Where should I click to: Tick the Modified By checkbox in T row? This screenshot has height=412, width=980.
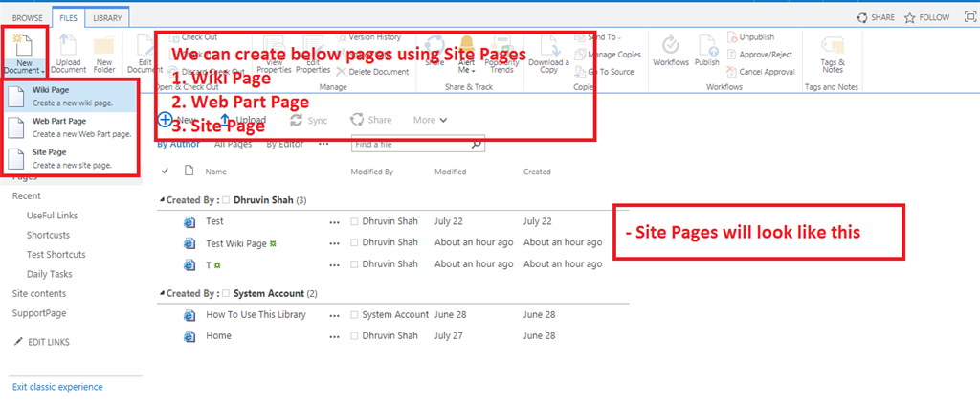[354, 264]
